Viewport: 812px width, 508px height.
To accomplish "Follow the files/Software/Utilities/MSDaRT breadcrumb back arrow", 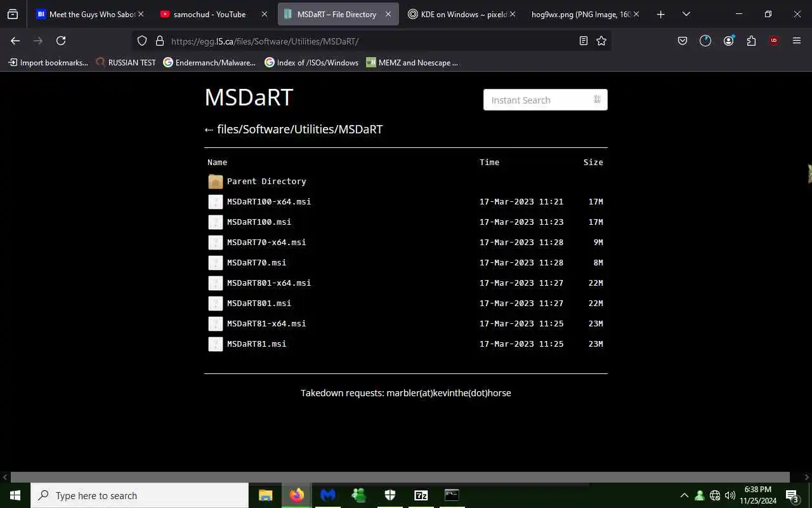I will [x=209, y=130].
